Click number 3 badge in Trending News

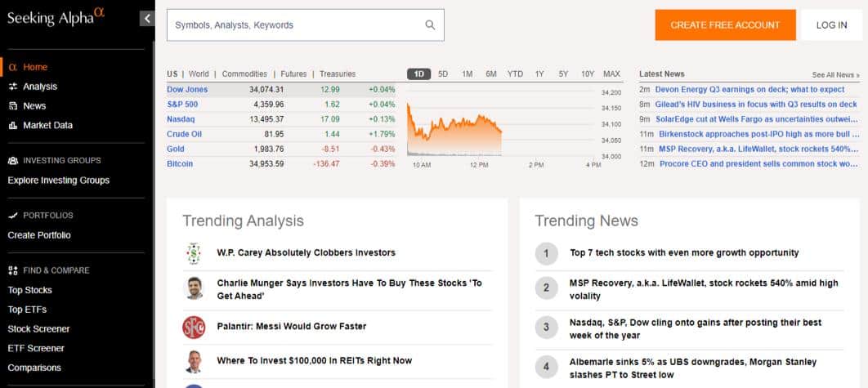[x=546, y=327]
